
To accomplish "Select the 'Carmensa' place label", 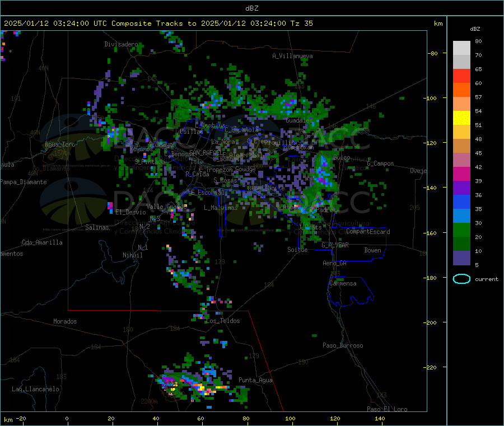I will click(x=343, y=283).
